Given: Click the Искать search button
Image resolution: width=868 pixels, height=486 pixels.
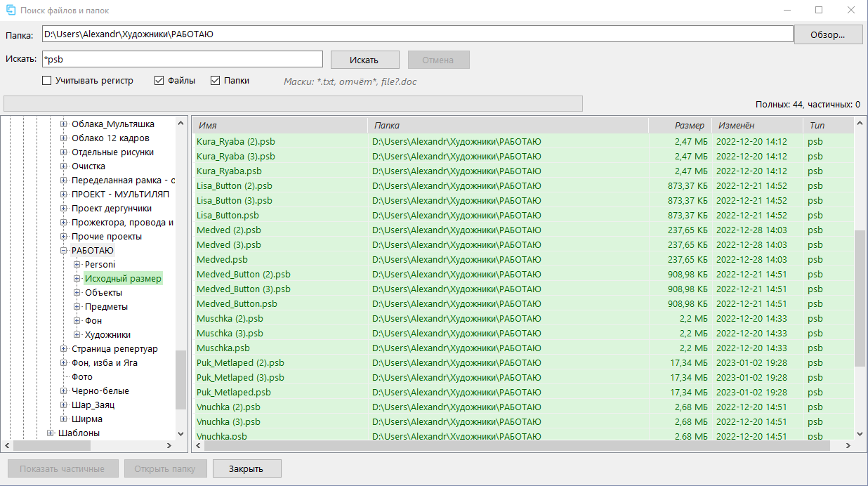Looking at the screenshot, I should tap(364, 60).
